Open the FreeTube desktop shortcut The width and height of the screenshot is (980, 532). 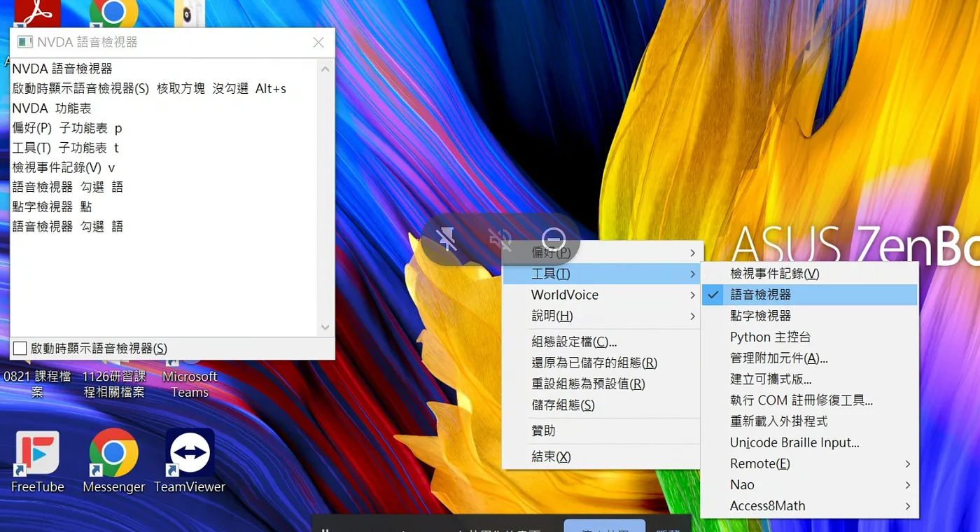[x=37, y=462]
